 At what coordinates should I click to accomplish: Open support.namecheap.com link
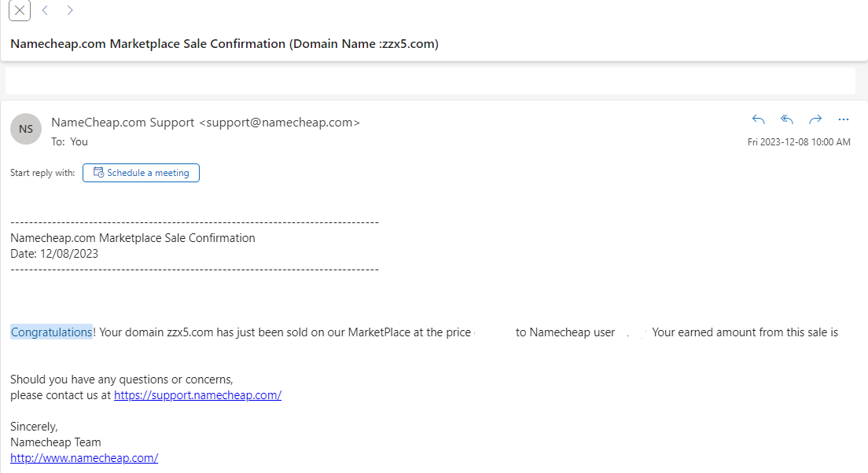click(x=197, y=395)
